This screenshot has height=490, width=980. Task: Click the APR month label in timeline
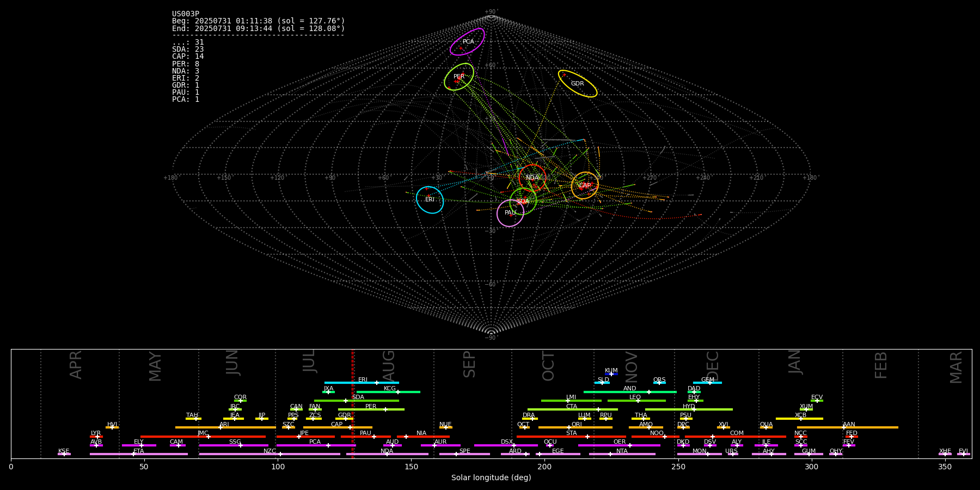click(x=76, y=365)
